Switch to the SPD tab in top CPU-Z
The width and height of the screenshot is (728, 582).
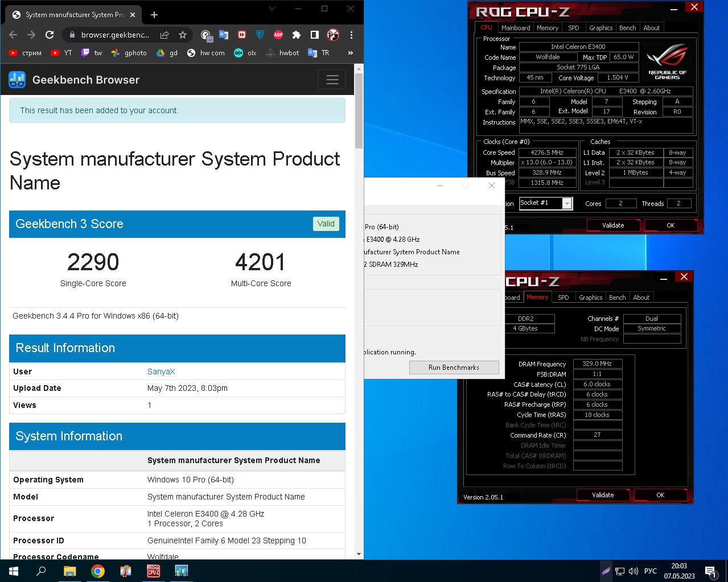574,27
